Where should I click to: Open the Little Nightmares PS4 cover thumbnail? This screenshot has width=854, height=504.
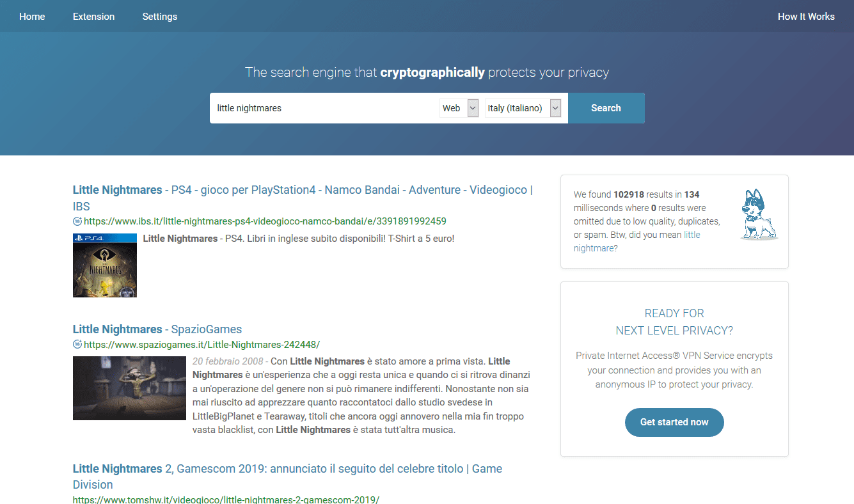[105, 265]
